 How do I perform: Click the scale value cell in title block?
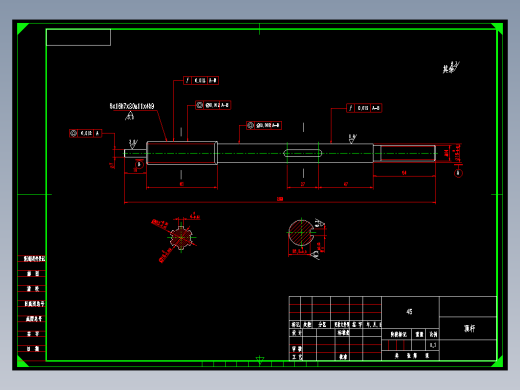pos(433,345)
